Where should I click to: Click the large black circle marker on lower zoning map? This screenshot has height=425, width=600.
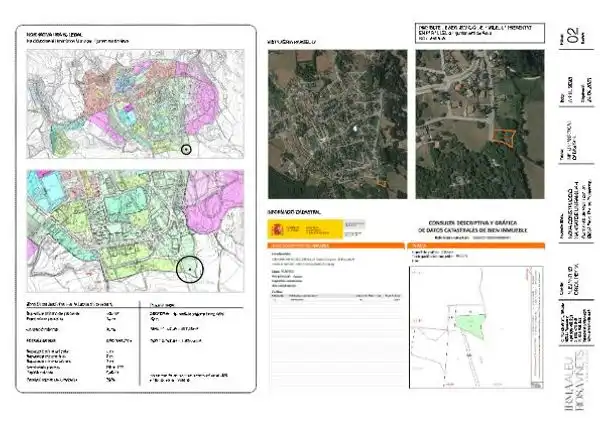190,269
